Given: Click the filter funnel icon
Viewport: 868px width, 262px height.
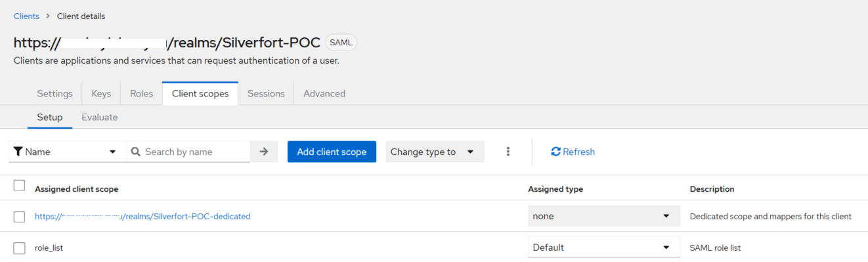Looking at the screenshot, I should (18, 152).
